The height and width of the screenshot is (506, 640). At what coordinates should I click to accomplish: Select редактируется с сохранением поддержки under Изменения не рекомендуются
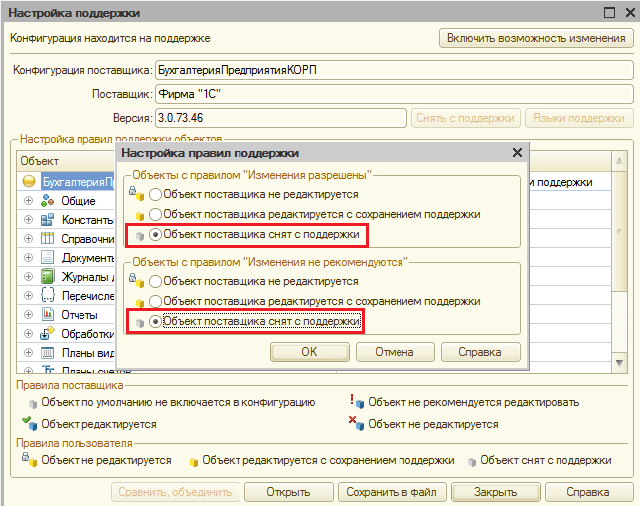point(155,301)
